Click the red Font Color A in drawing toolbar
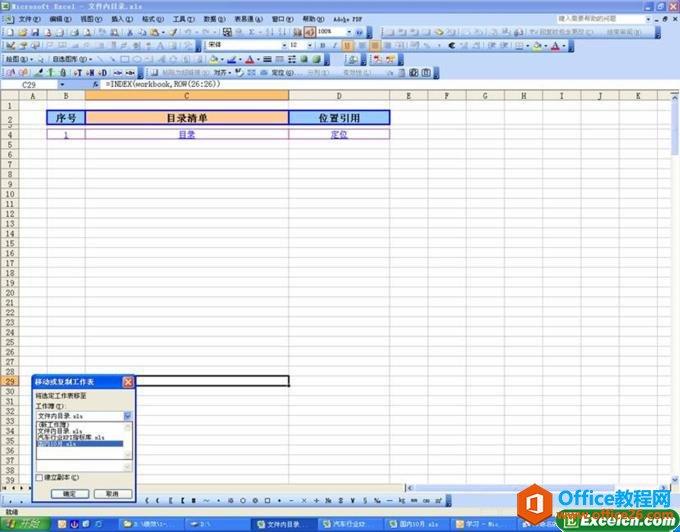 click(249, 59)
